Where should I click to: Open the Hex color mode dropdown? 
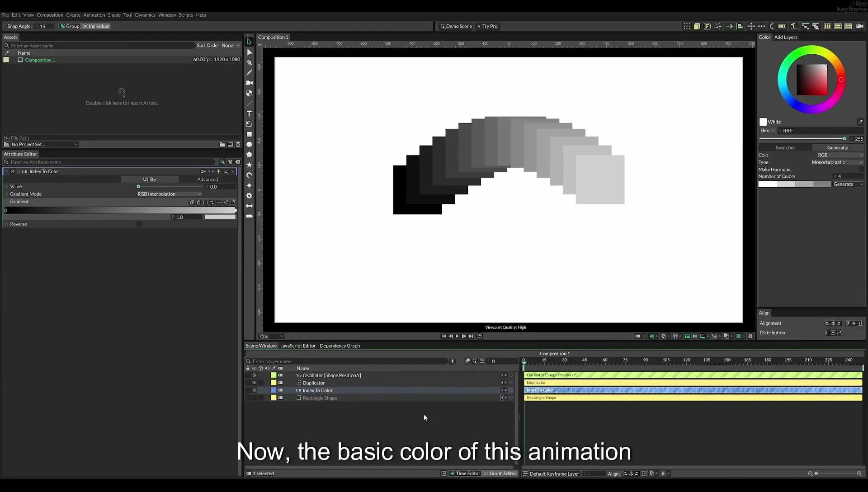pos(767,131)
